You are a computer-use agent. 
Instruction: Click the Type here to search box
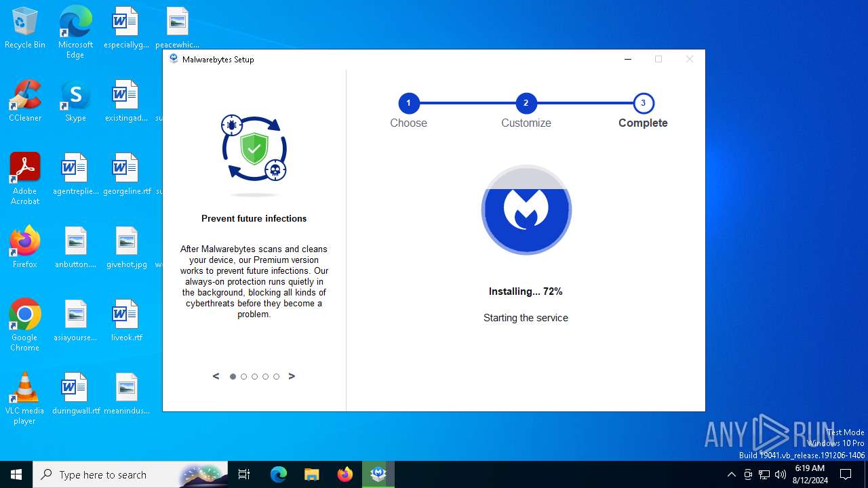130,474
